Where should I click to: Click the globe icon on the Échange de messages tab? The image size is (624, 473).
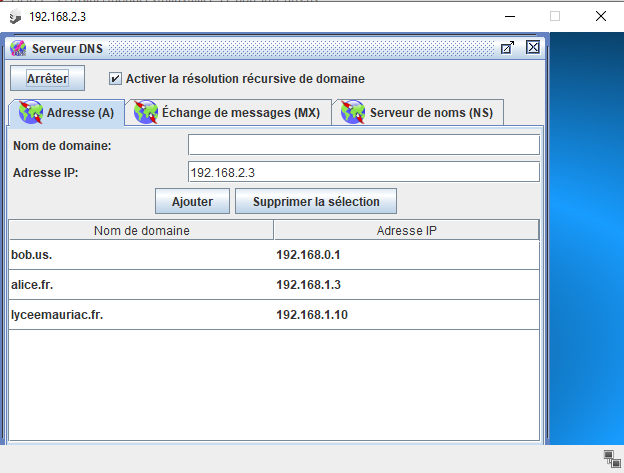click(146, 113)
